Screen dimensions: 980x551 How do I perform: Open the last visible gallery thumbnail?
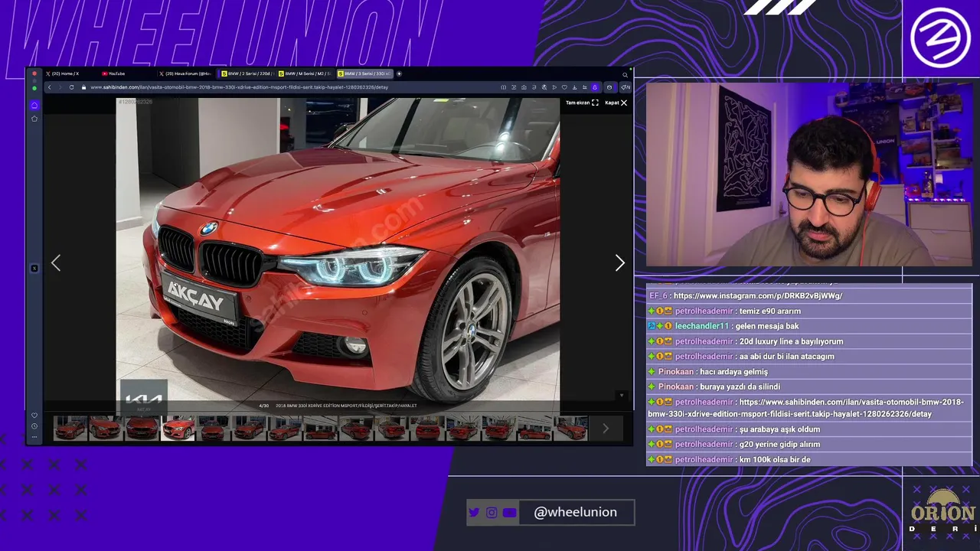(570, 429)
